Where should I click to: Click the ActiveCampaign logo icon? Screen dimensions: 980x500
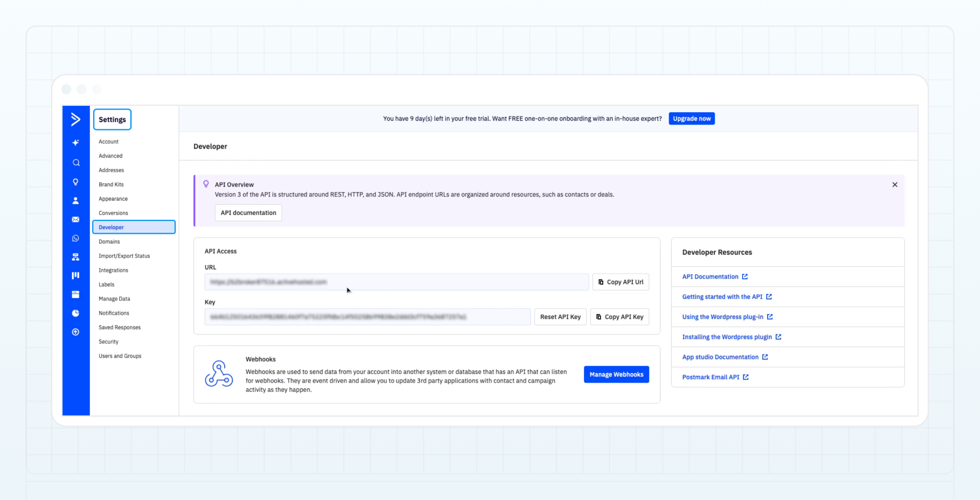click(76, 119)
